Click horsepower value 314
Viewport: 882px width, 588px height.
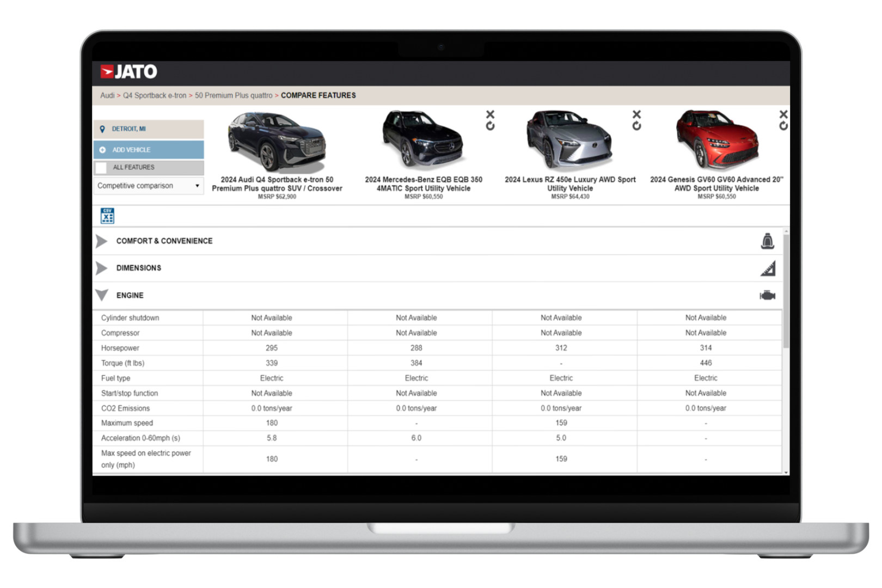[x=706, y=348]
